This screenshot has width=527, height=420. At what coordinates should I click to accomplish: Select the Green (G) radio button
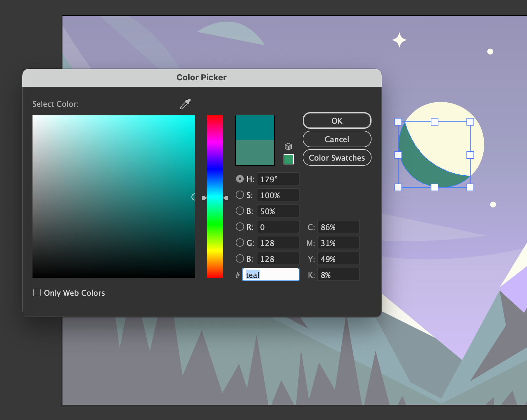click(240, 243)
